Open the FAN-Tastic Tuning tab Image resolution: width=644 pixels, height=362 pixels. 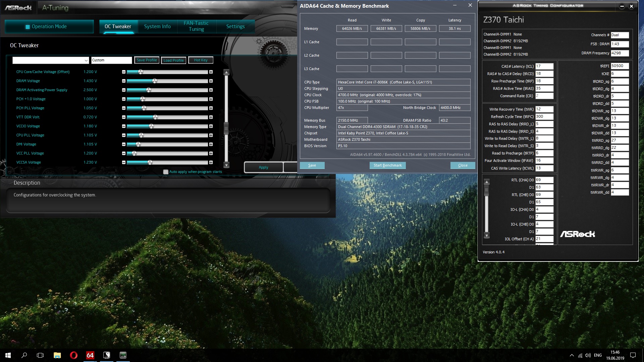[196, 26]
